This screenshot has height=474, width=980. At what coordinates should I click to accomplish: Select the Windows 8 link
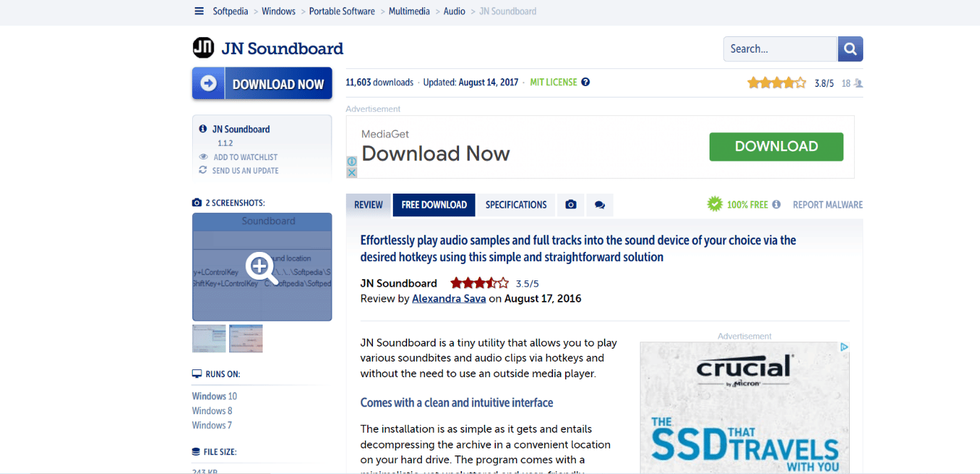pyautogui.click(x=212, y=411)
